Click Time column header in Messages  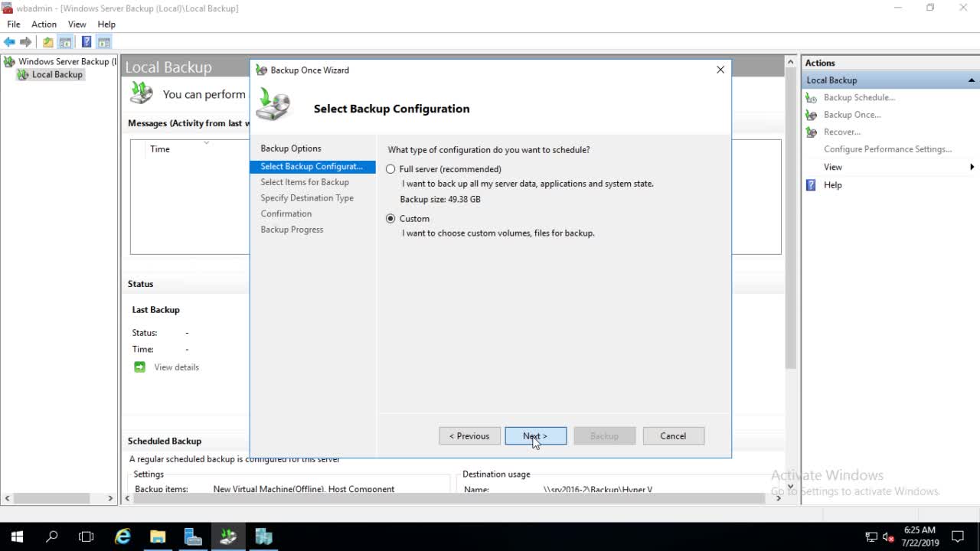[160, 149]
